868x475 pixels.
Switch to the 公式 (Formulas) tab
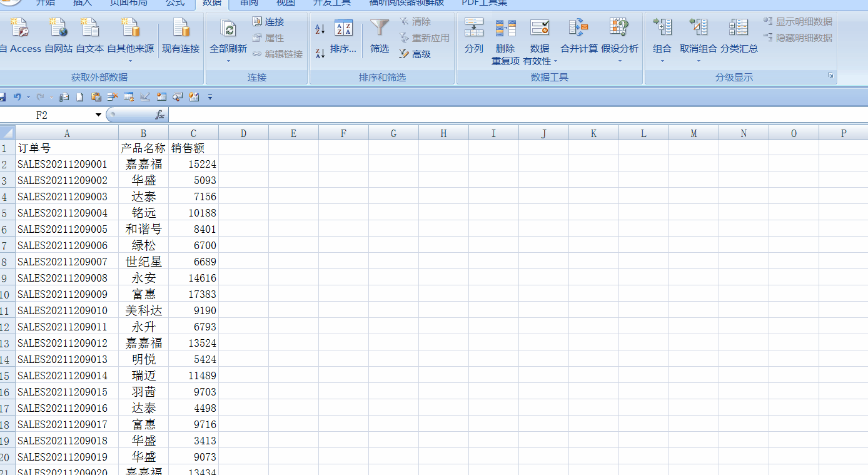[x=175, y=3]
